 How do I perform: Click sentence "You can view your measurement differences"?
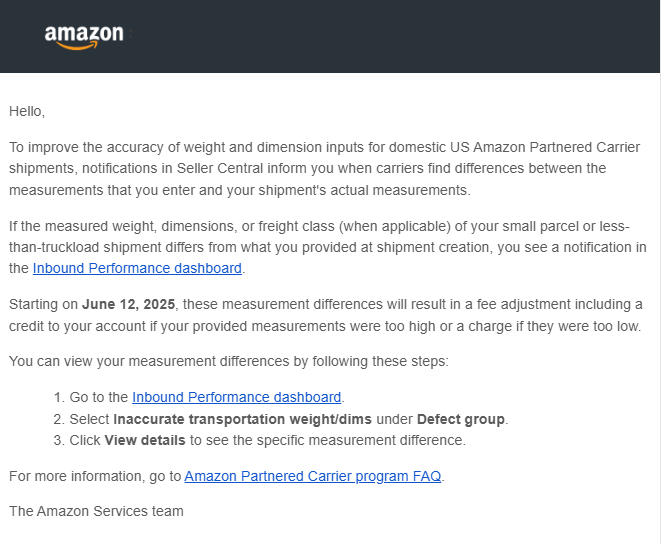pos(229,361)
